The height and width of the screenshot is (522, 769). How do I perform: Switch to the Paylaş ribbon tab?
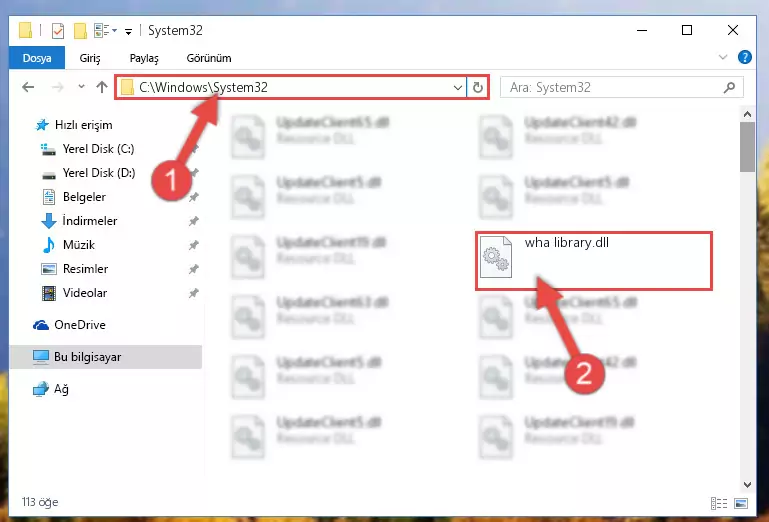coord(144,58)
